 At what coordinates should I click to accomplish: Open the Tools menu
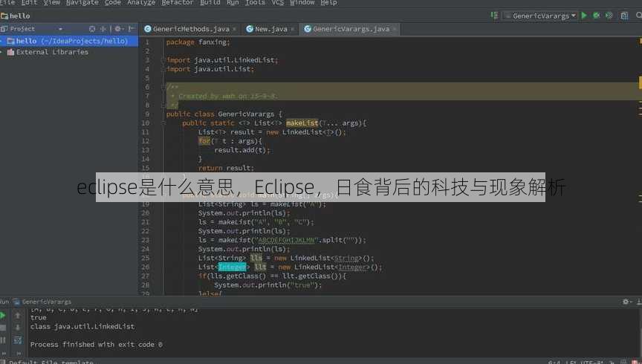[255, 3]
